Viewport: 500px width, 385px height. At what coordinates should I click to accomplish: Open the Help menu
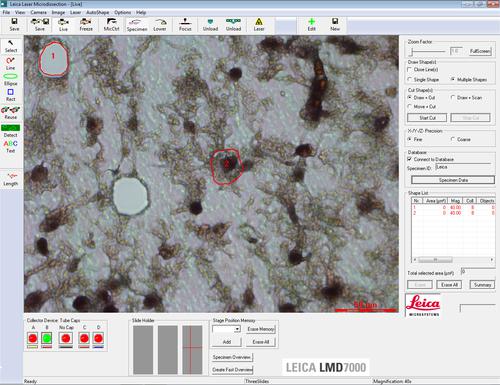pos(141,12)
